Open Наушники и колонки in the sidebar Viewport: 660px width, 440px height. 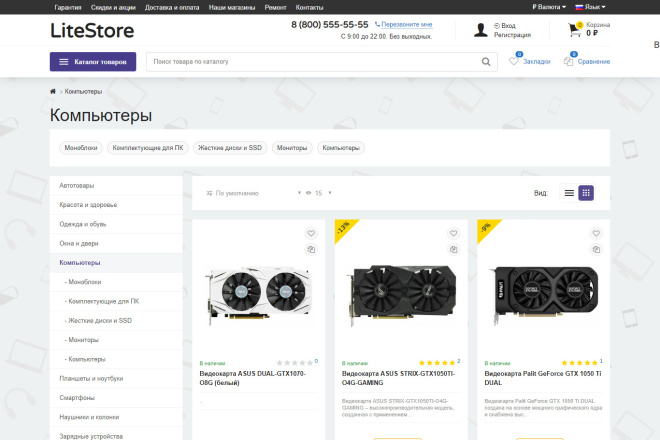tap(116, 417)
